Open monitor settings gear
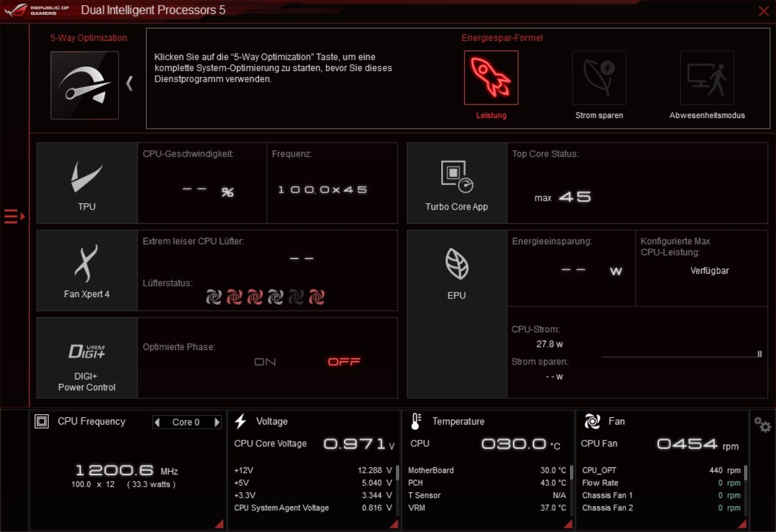 click(x=762, y=425)
